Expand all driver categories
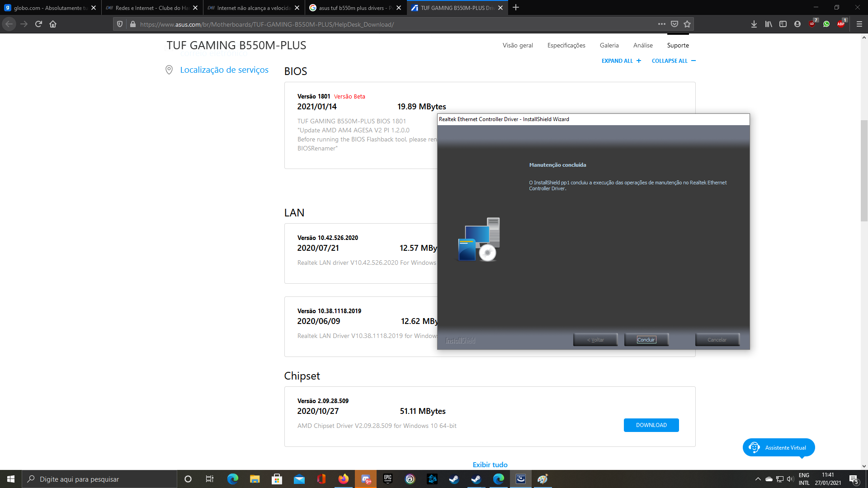868x488 pixels. (x=621, y=61)
